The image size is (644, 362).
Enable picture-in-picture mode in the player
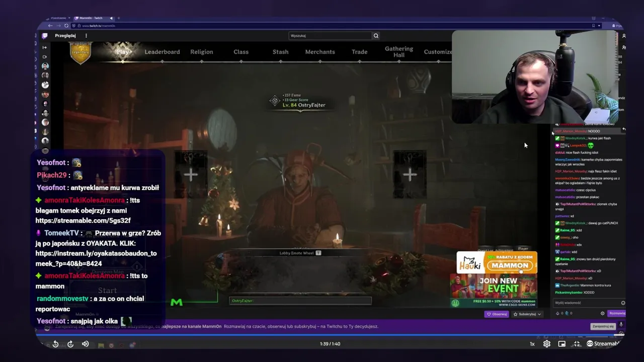562,344
